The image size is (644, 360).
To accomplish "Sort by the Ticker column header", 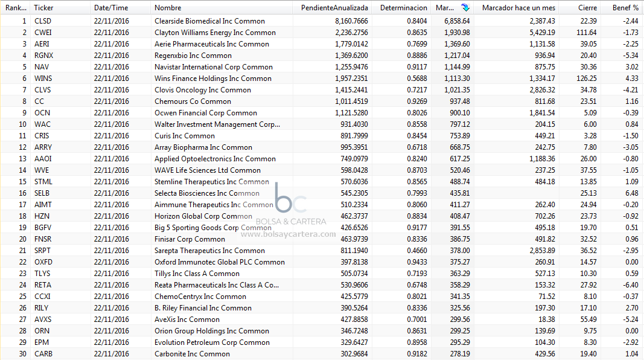I will [x=43, y=8].
